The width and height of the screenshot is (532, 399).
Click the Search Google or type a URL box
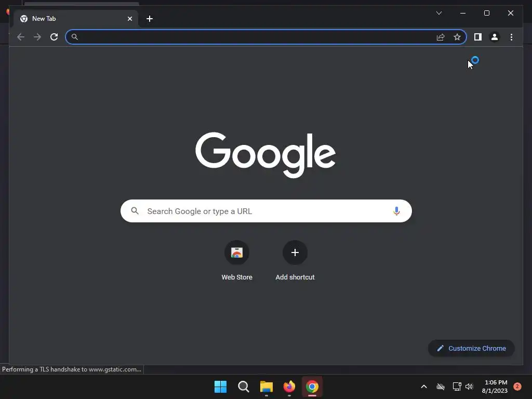click(x=266, y=211)
